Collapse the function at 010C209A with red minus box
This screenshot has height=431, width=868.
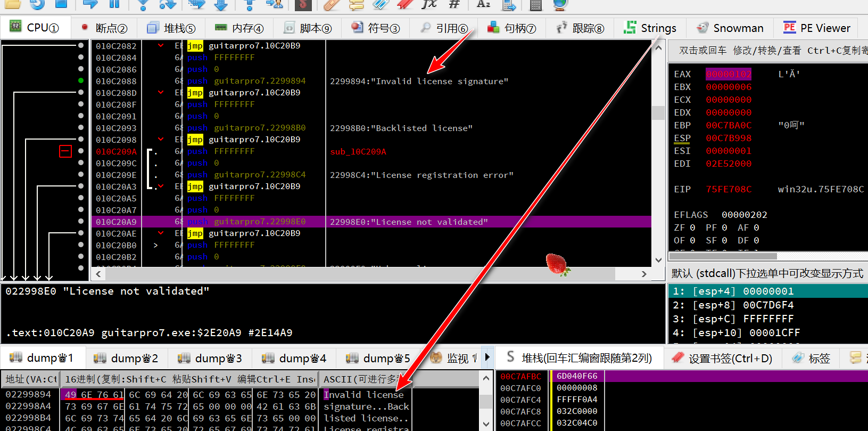coord(65,151)
